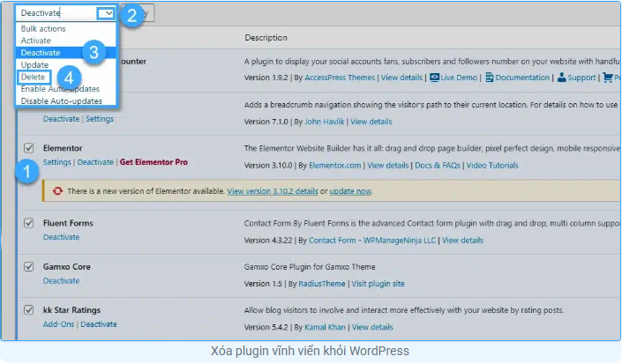Image resolution: width=622 pixels, height=364 pixels.
Task: Open the Live Demo link
Action: point(459,78)
